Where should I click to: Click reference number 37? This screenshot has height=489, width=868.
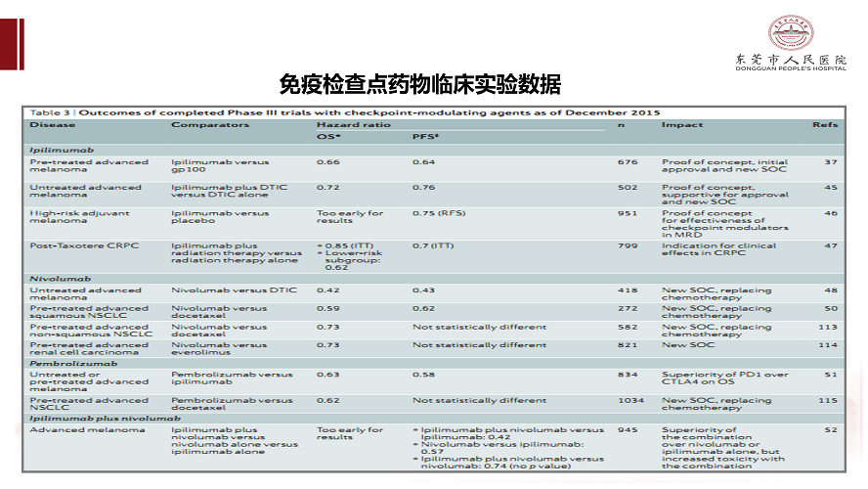click(x=831, y=162)
